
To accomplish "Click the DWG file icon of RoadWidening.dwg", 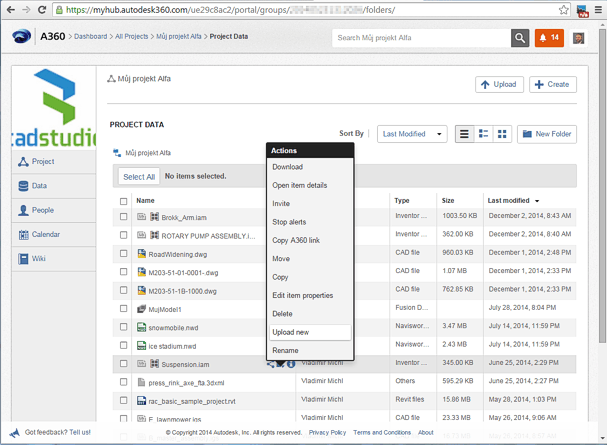I will point(142,254).
